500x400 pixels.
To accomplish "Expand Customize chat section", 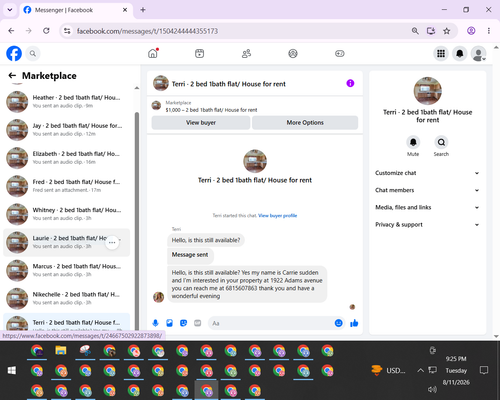I will [427, 173].
